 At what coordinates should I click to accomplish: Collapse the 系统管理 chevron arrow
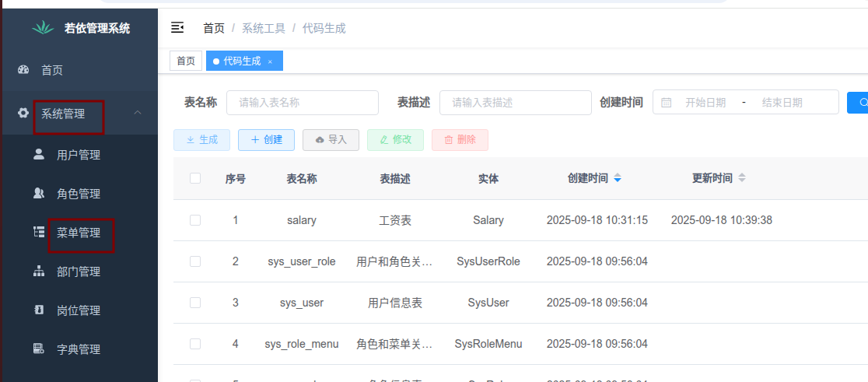coord(138,113)
